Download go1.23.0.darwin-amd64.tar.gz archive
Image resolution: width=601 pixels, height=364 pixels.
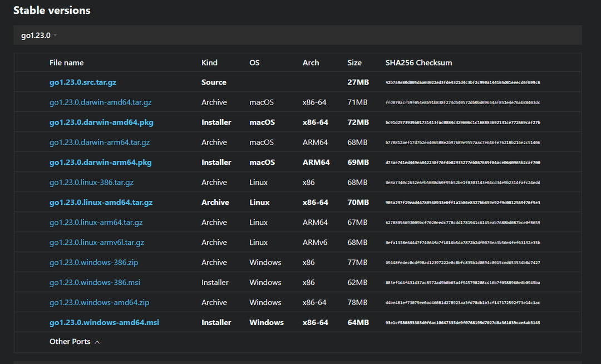pyautogui.click(x=100, y=102)
